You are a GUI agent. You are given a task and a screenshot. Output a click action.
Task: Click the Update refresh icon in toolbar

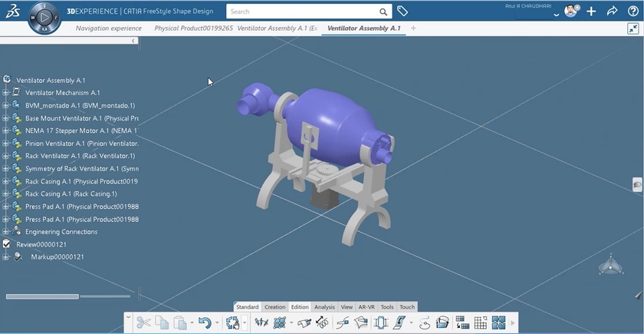point(232,323)
